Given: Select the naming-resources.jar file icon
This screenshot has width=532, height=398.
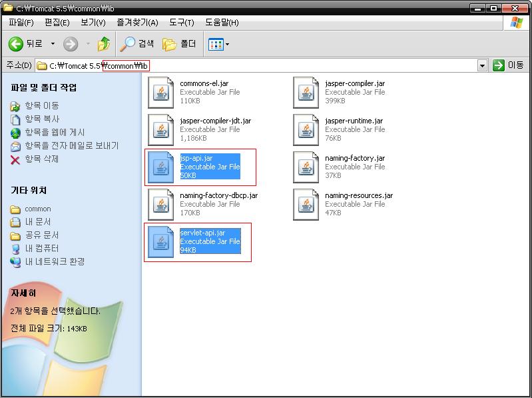Looking at the screenshot, I should [x=306, y=205].
